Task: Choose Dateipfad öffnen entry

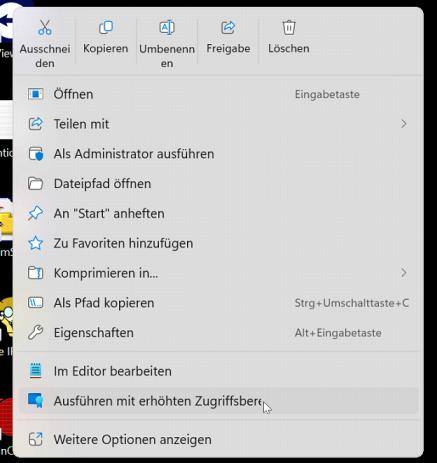Action: (x=218, y=184)
